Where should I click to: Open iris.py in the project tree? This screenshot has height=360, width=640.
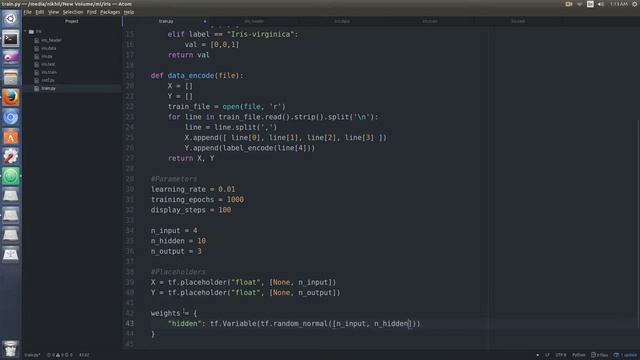pos(47,56)
